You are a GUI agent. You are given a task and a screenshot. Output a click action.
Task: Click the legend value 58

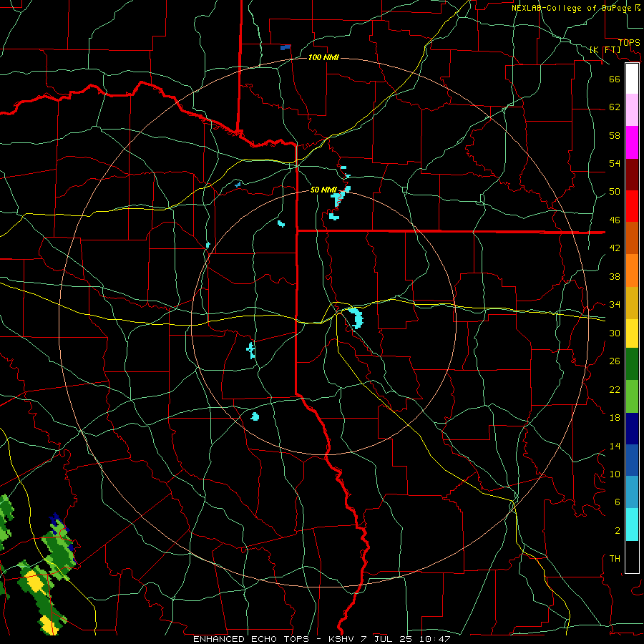(615, 135)
